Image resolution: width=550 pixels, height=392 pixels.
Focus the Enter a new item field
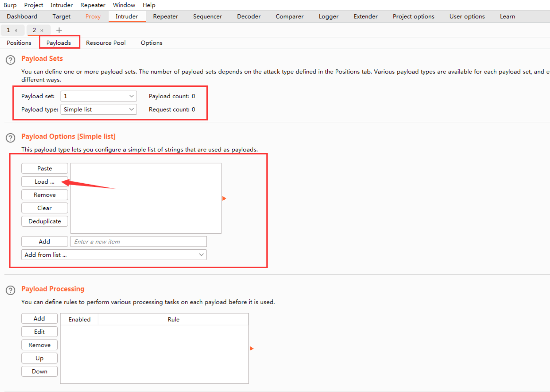click(138, 241)
